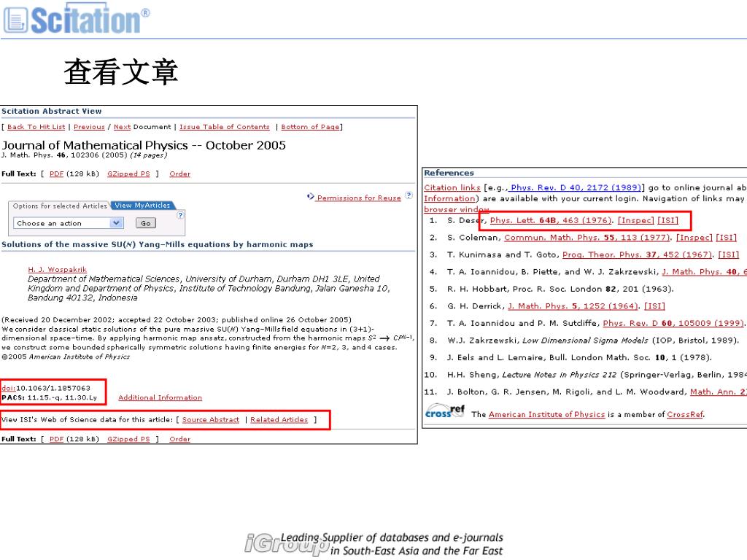Click the help icon beside View MyArticles
Viewport: 747px width, 560px height.
coord(180,215)
